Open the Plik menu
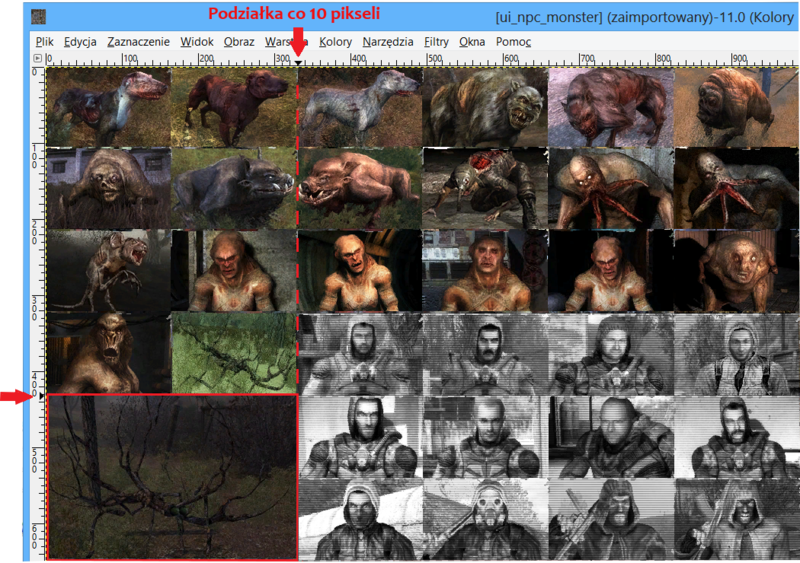The image size is (800, 563). click(45, 42)
